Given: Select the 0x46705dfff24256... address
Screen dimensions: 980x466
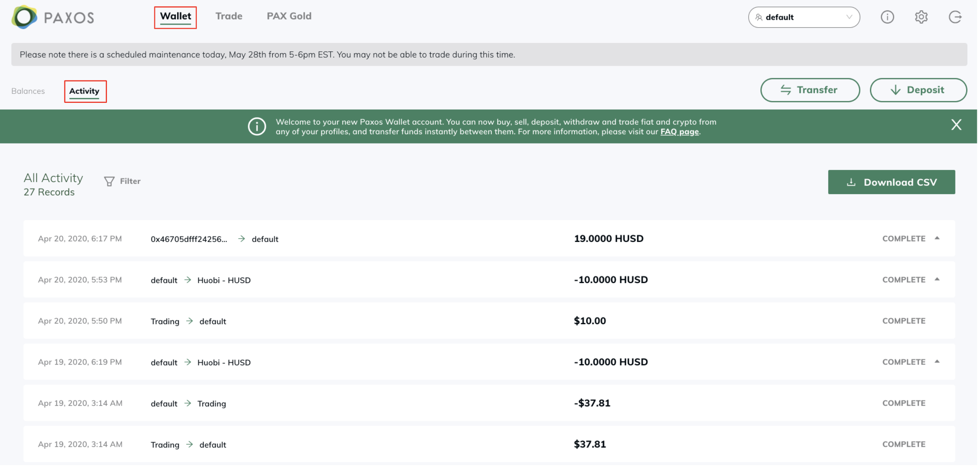Looking at the screenshot, I should point(189,239).
